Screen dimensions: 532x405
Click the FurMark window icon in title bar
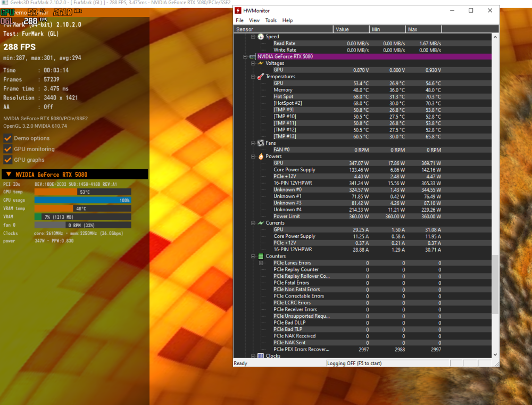point(4,2)
